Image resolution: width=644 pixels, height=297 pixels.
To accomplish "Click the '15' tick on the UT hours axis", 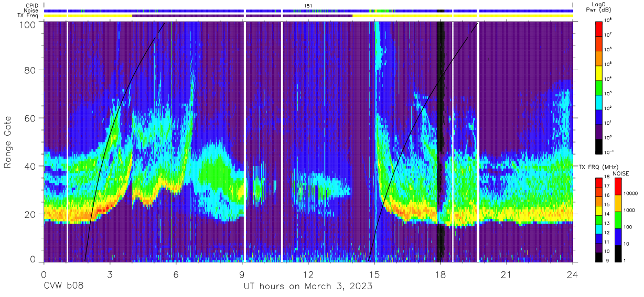I will click(x=374, y=274).
